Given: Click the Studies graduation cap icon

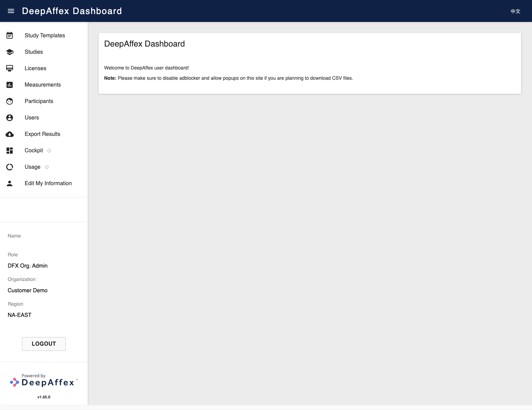Looking at the screenshot, I should tap(10, 52).
